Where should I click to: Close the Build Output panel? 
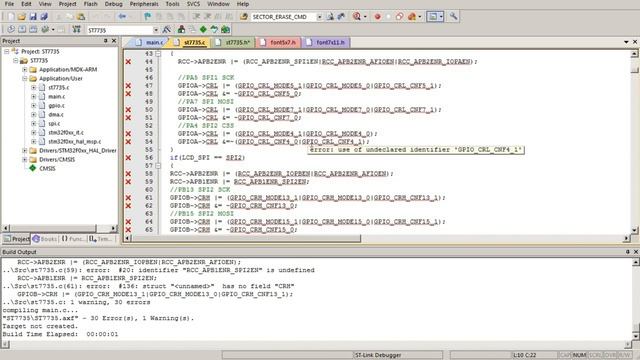[x=635, y=252]
